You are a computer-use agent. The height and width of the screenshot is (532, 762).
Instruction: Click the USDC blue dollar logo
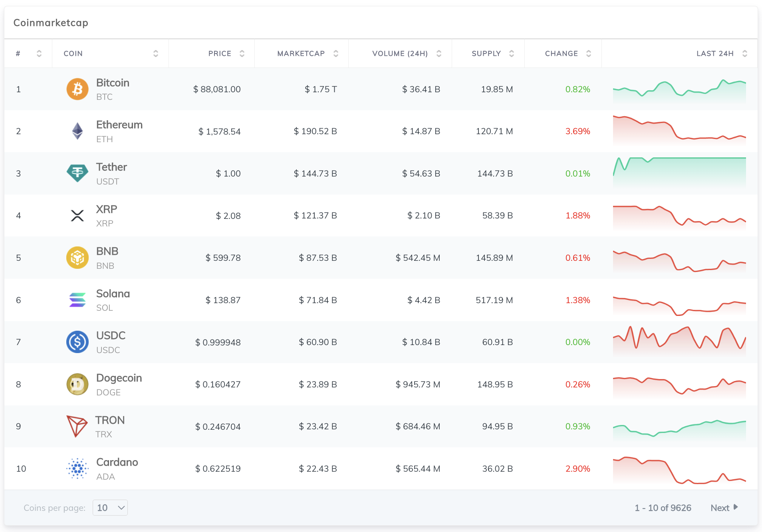(x=77, y=342)
